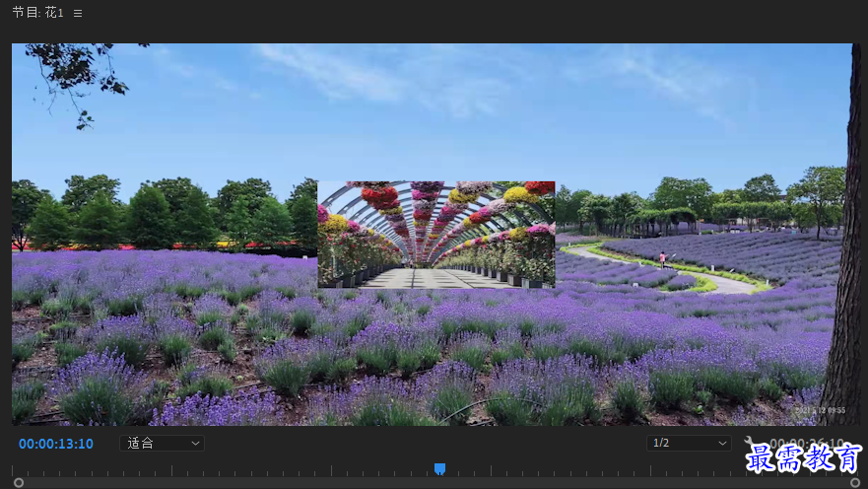The width and height of the screenshot is (868, 489).
Task: Click the blue playhead marker
Action: 439,469
